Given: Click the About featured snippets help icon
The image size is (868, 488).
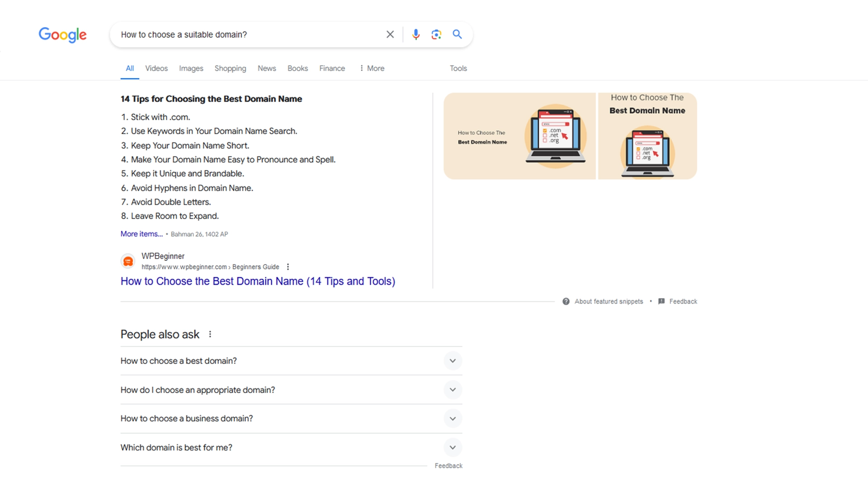Looking at the screenshot, I should pos(566,301).
